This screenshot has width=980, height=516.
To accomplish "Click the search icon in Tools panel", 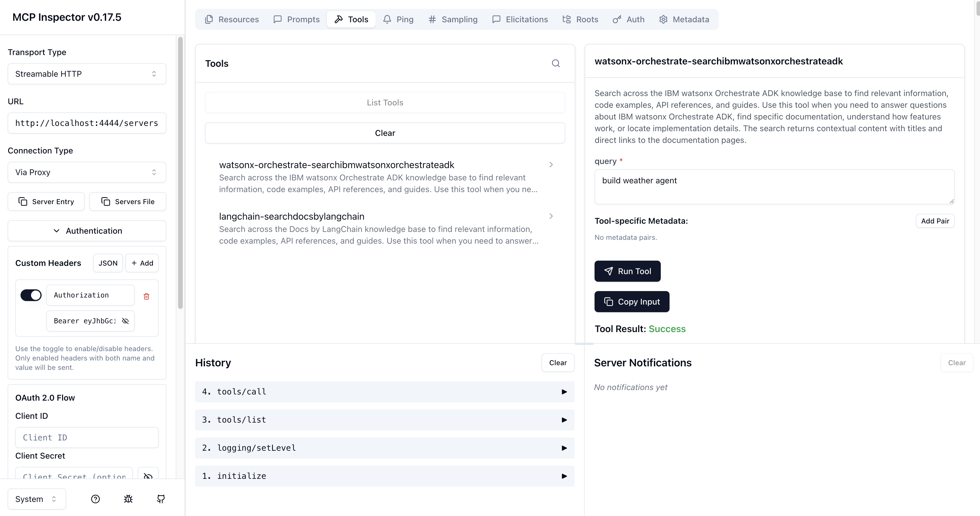I will tap(556, 64).
